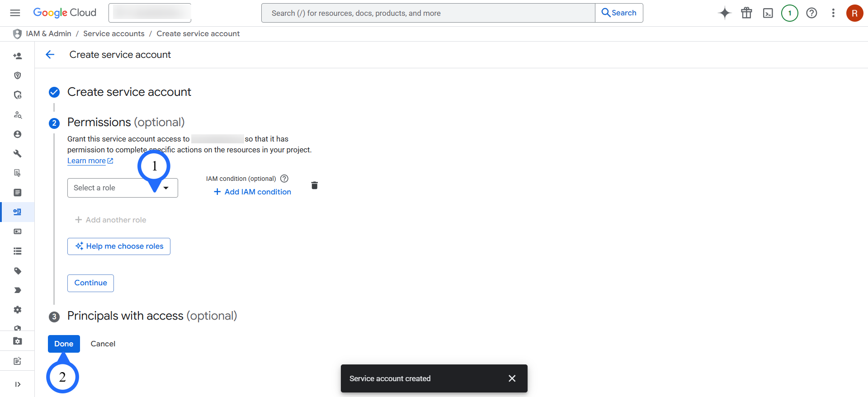Open the gift free trial icon
868x397 pixels.
coord(746,13)
